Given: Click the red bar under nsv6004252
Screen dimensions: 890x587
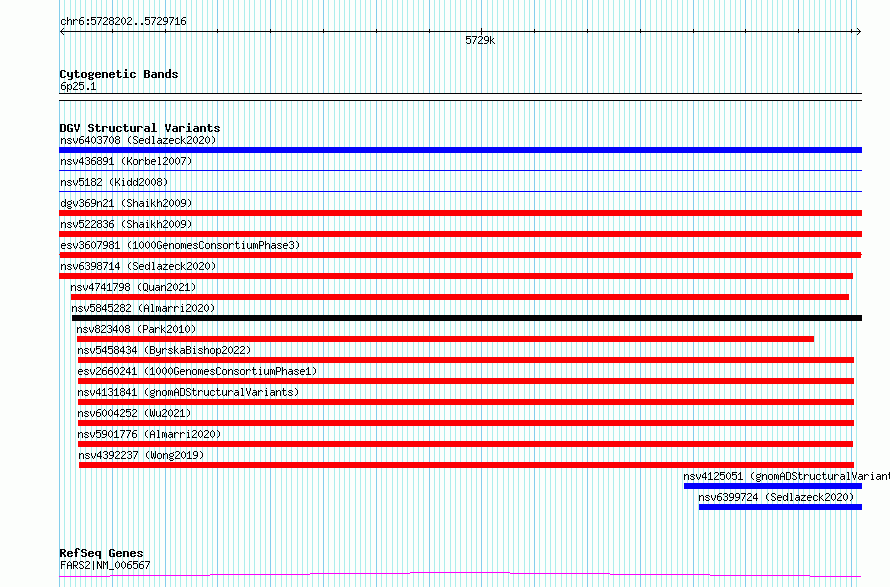Looking at the screenshot, I should [x=466, y=423].
